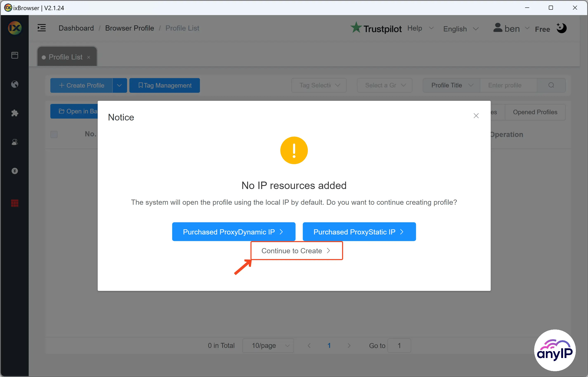Viewport: 588px width, 377px height.
Task: Select Purchased ProxyDynamic IP option
Action: coord(234,232)
